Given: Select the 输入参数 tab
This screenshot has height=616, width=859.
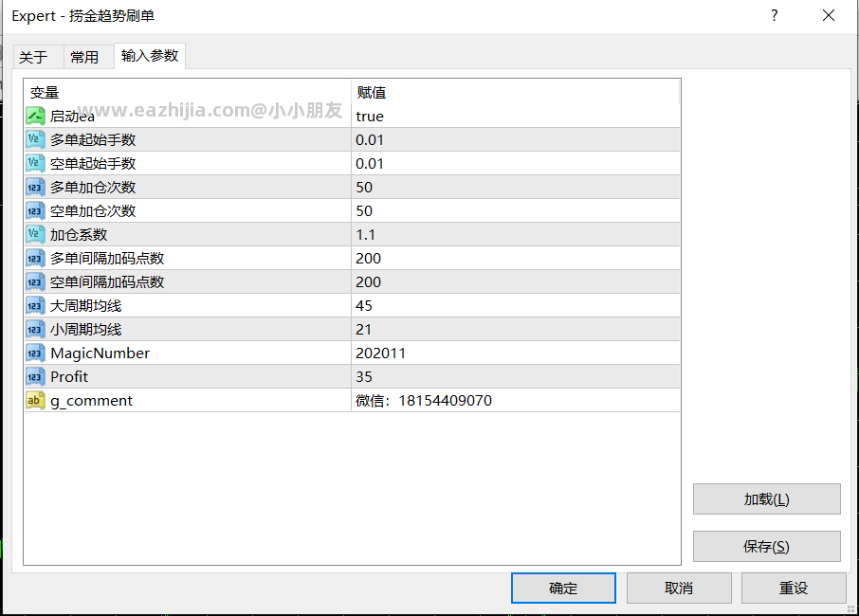Looking at the screenshot, I should [150, 56].
